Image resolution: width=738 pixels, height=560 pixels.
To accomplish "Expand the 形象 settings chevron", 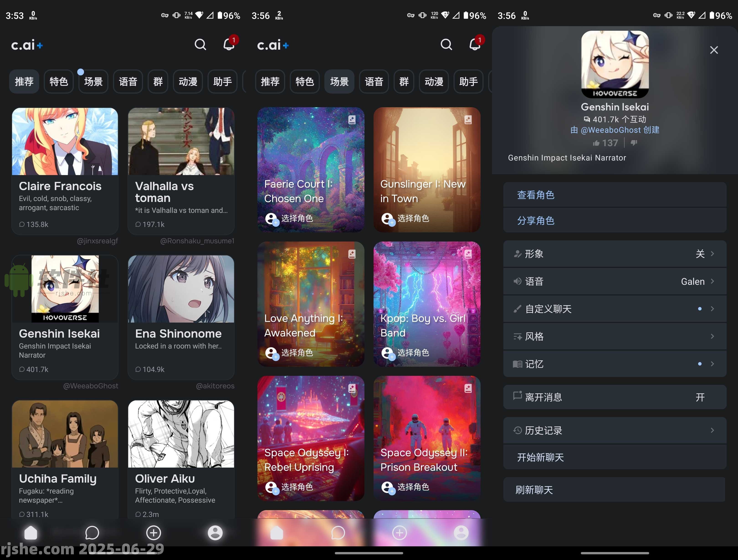I will 713,254.
